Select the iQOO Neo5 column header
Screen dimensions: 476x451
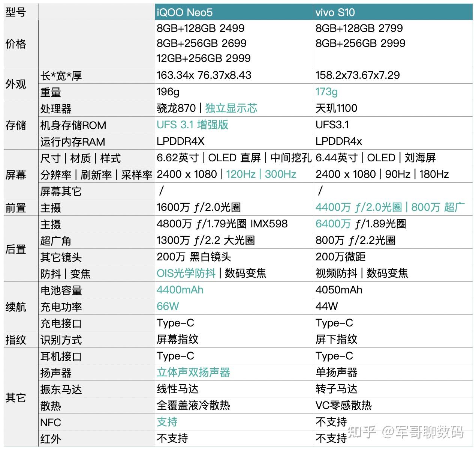[x=184, y=12]
